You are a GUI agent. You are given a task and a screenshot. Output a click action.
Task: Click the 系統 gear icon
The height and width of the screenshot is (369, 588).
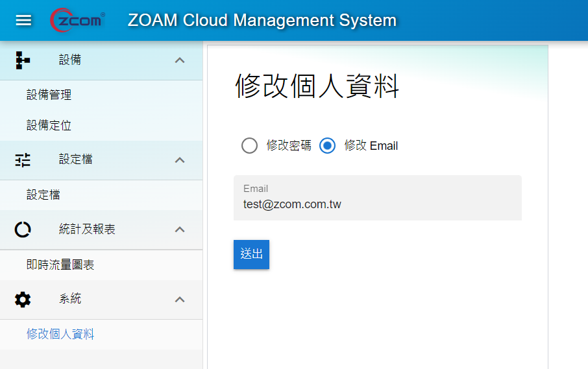click(23, 300)
